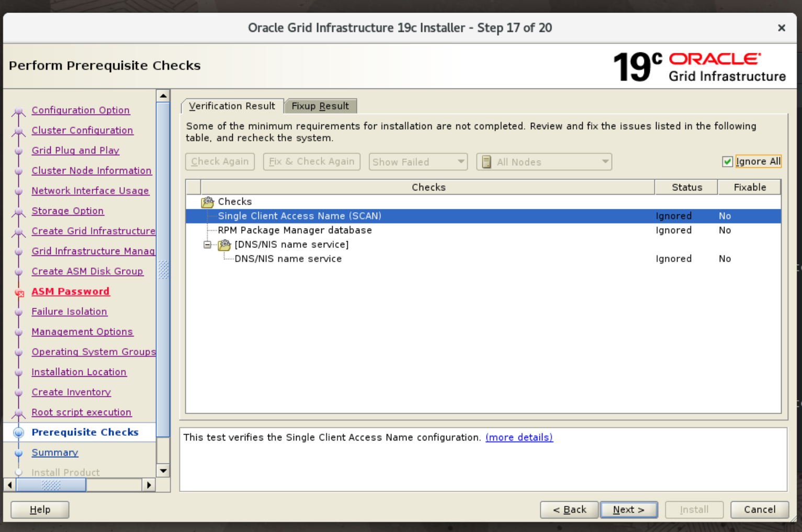
Task: Select Single Client Access Name (SCAN) row
Action: 483,216
